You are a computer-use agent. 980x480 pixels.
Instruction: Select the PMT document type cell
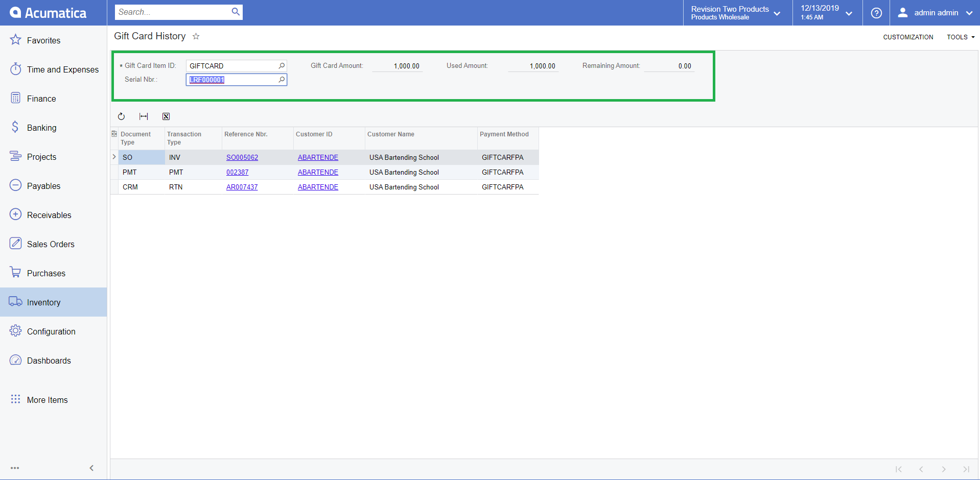click(x=142, y=172)
